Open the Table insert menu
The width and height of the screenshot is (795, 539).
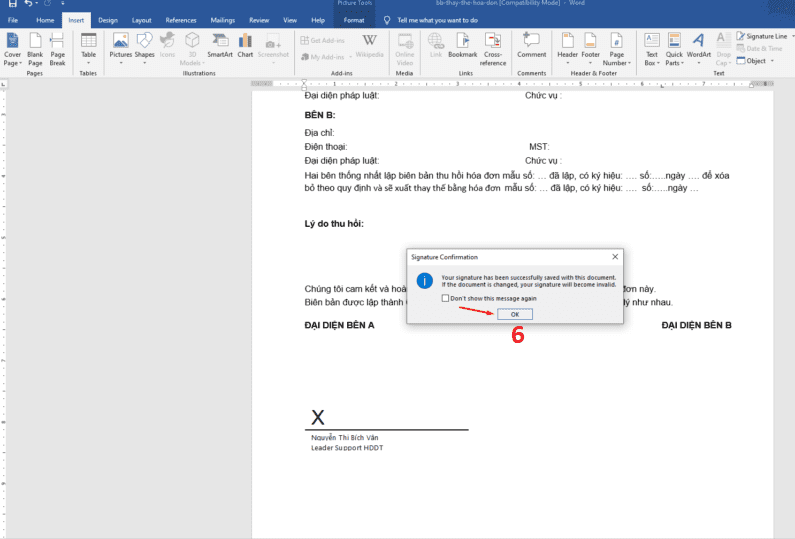click(x=88, y=49)
